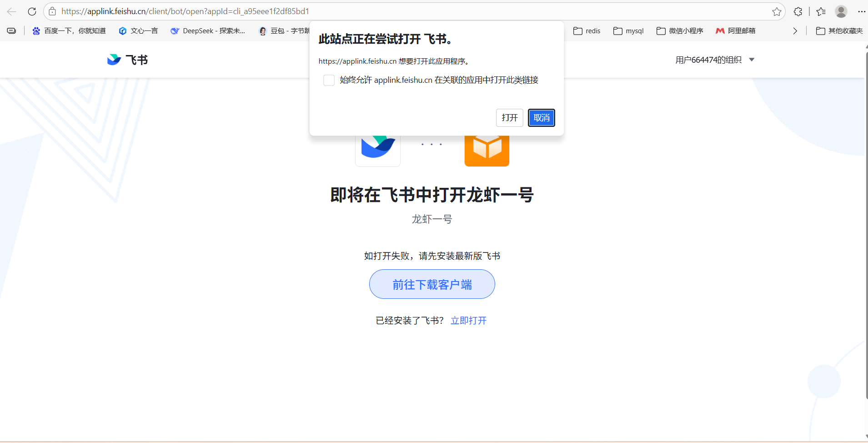The width and height of the screenshot is (868, 443).
Task: Open browser settings more menu
Action: [x=861, y=11]
